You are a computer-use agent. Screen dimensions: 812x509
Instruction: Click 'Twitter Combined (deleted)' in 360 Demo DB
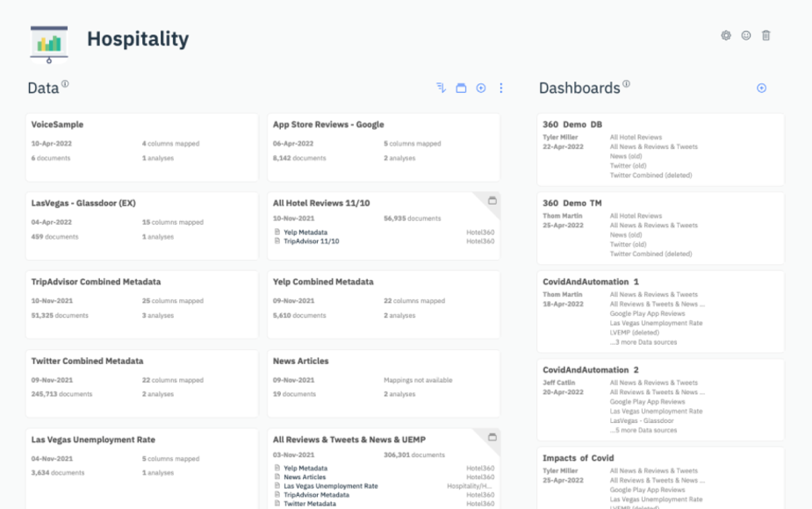coord(651,176)
